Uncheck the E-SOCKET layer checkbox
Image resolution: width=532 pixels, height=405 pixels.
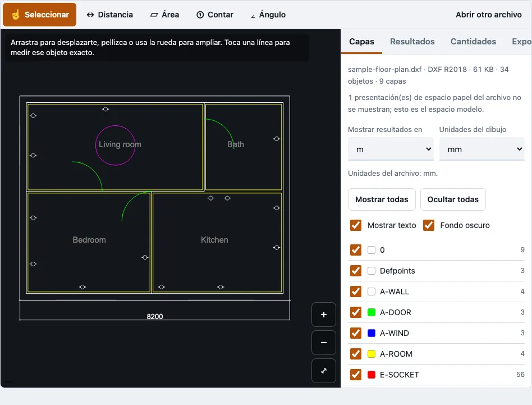coord(356,375)
